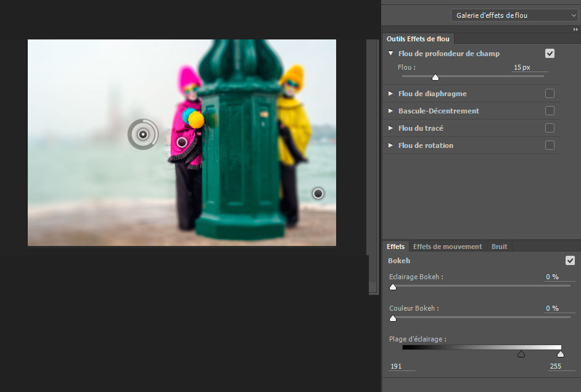
Task: Collapse the Flou de profondeur de champ section
Action: 391,54
